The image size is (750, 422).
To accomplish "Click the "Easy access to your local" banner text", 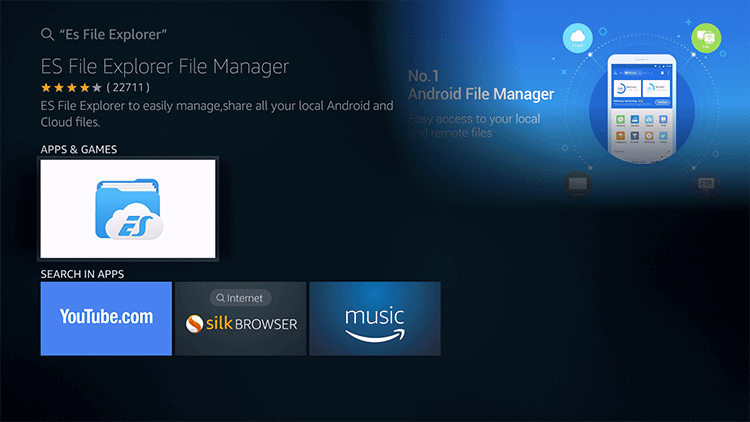I will tap(474, 119).
